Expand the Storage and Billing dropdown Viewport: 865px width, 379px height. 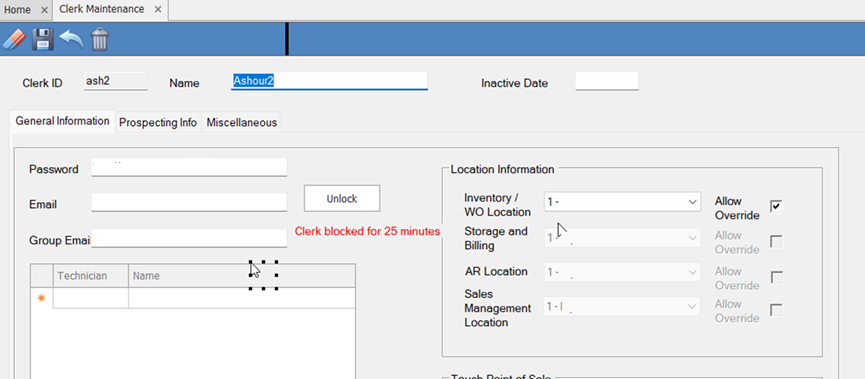pos(693,238)
